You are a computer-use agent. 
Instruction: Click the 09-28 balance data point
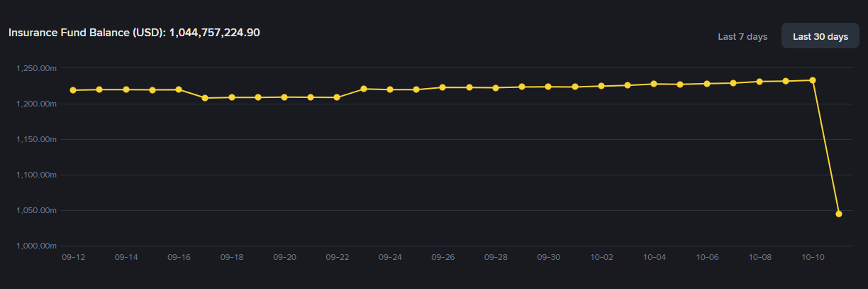coord(496,88)
